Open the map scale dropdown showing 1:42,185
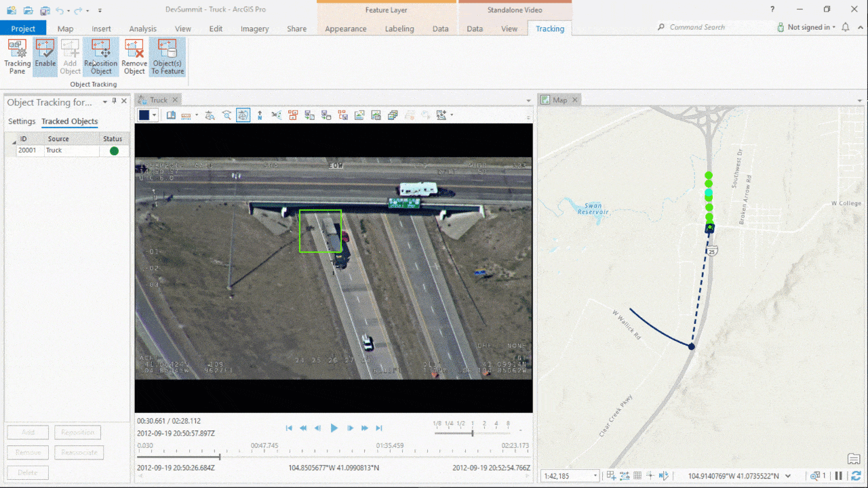The image size is (868, 488). point(571,476)
